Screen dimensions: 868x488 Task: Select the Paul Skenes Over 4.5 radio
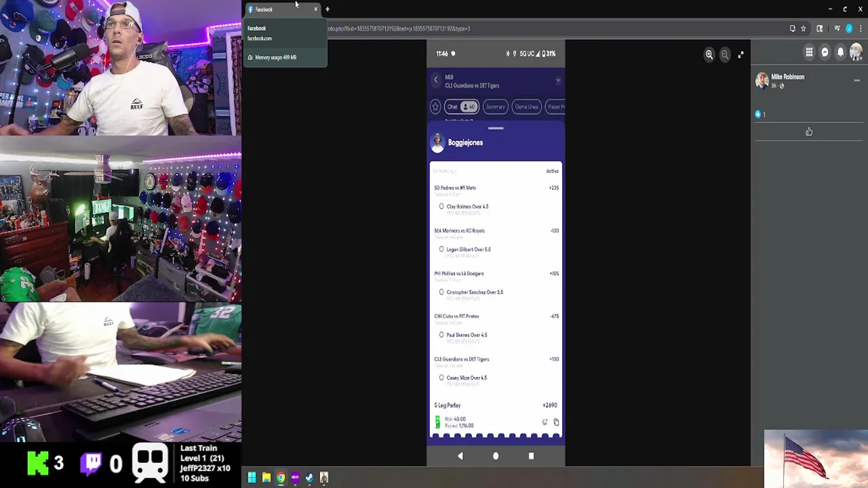pos(441,335)
